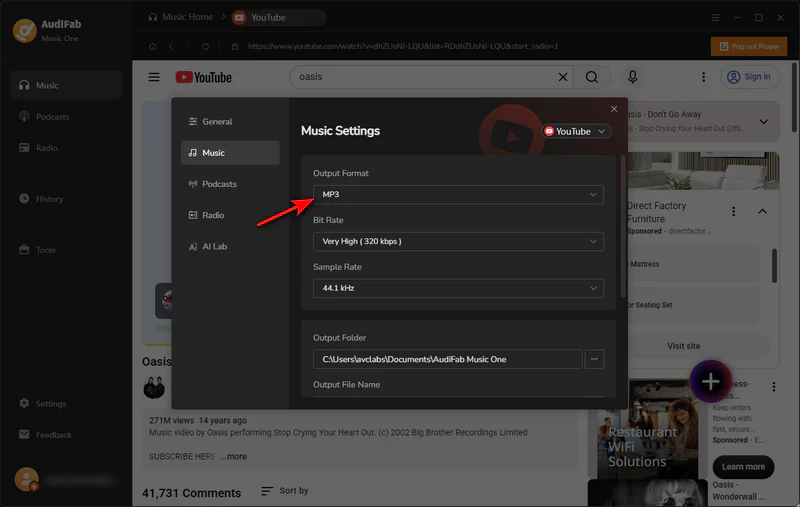The height and width of the screenshot is (507, 800).
Task: Click the Mattress ad link
Action: (x=693, y=264)
